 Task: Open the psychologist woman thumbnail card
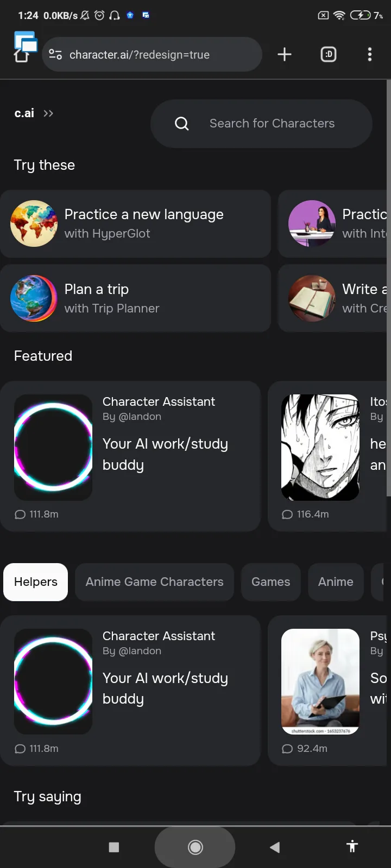[320, 682]
